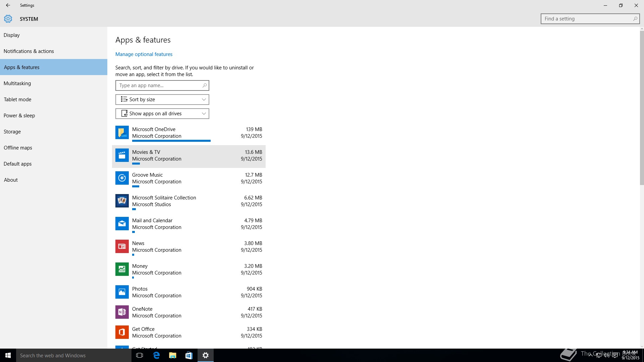Click the OneNote app icon
This screenshot has height=362, width=644.
(122, 312)
